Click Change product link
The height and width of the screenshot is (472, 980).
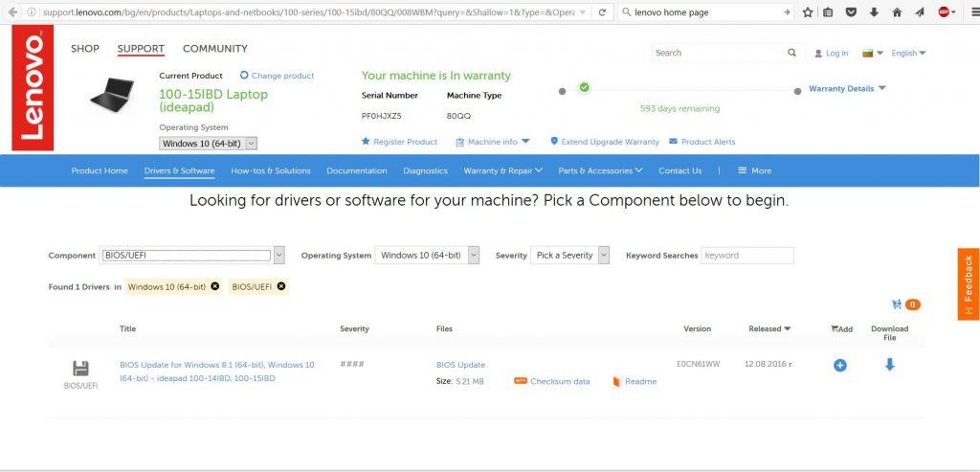click(x=277, y=76)
